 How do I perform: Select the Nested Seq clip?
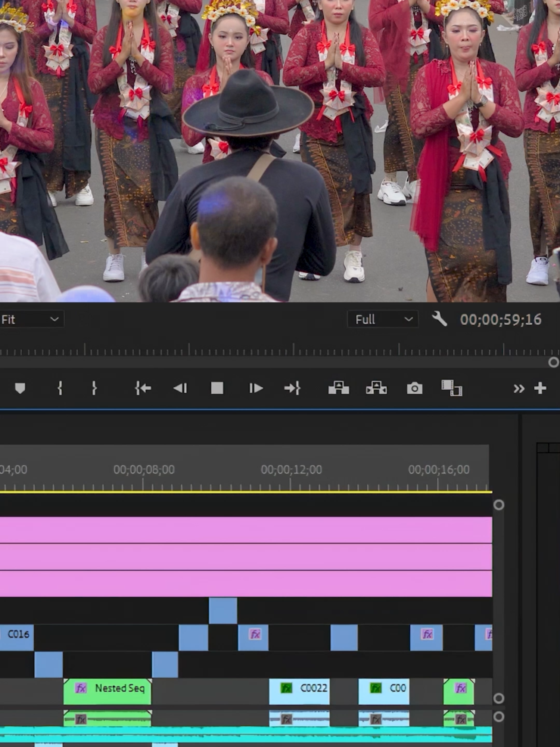(x=108, y=691)
